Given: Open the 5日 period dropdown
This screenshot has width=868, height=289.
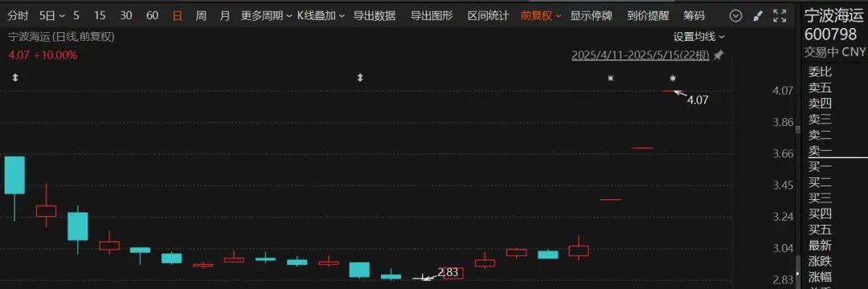Looking at the screenshot, I should [x=52, y=16].
